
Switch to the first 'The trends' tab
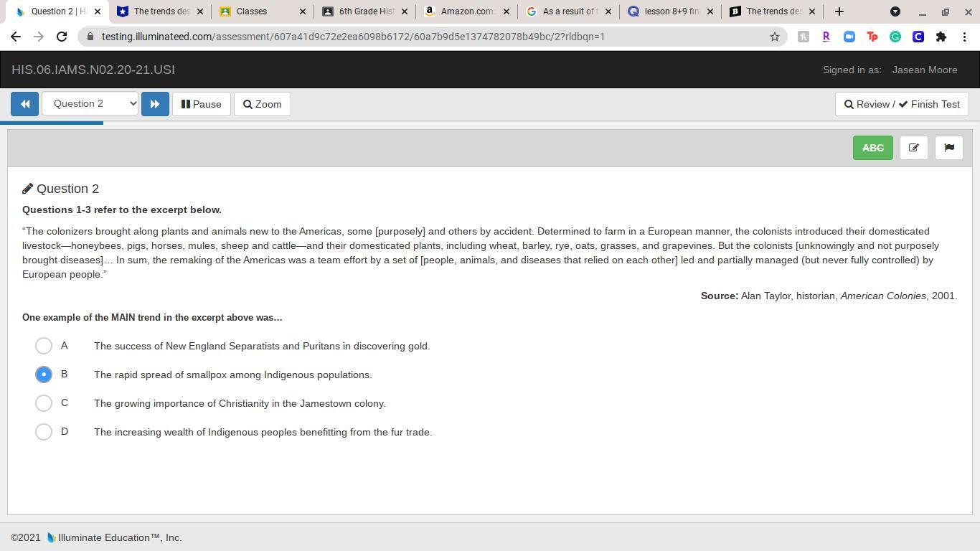(161, 11)
